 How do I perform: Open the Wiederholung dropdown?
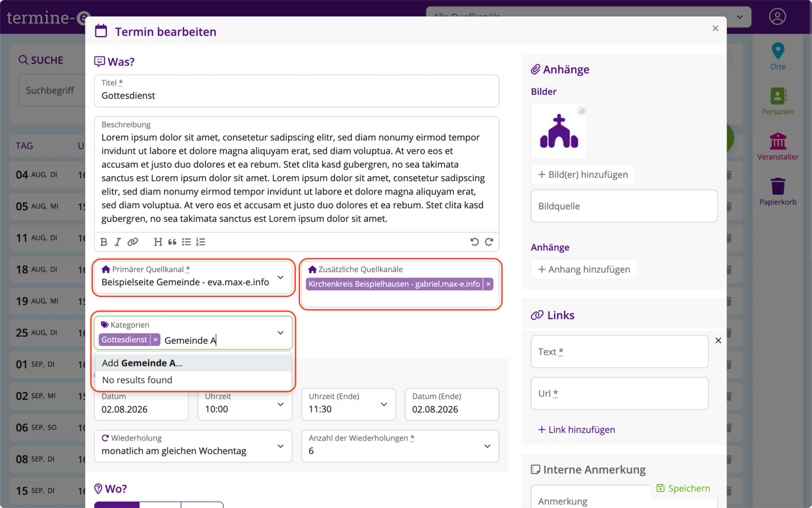(x=193, y=446)
